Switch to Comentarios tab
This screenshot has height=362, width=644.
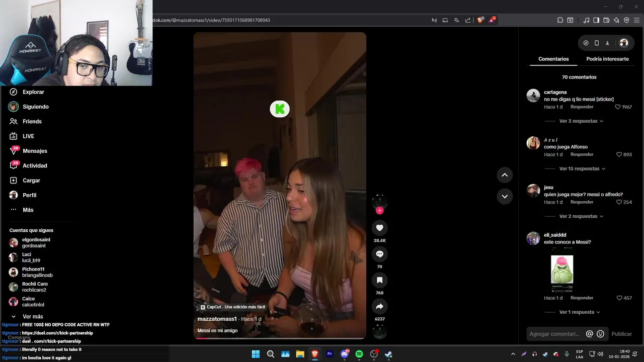553,59
